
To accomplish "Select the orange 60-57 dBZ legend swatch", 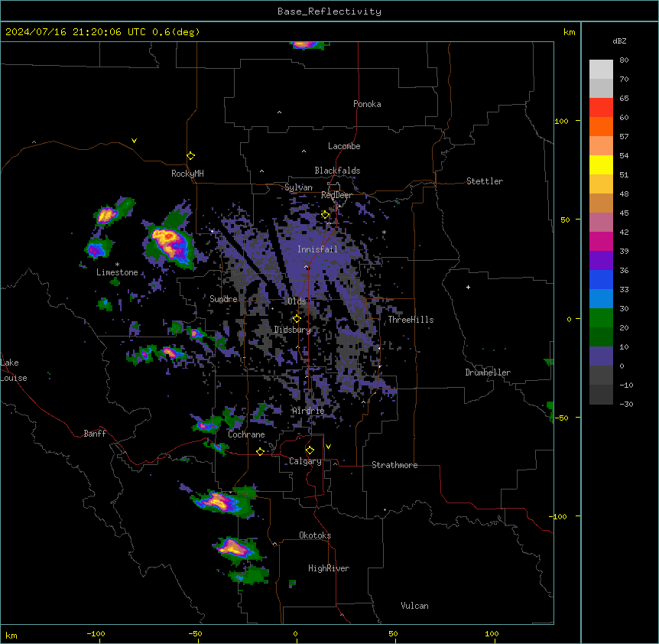I will click(x=601, y=126).
